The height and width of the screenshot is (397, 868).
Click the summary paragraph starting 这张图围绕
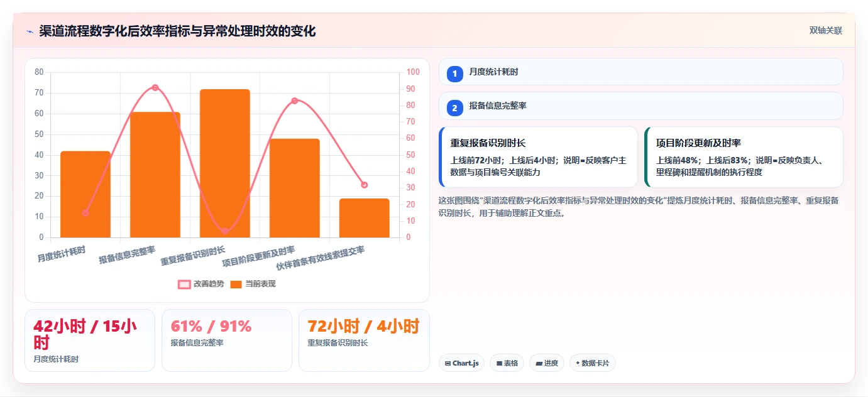click(x=639, y=207)
